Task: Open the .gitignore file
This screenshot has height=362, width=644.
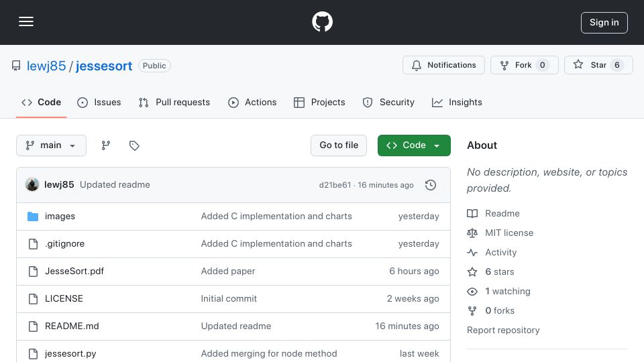Action: click(x=64, y=244)
